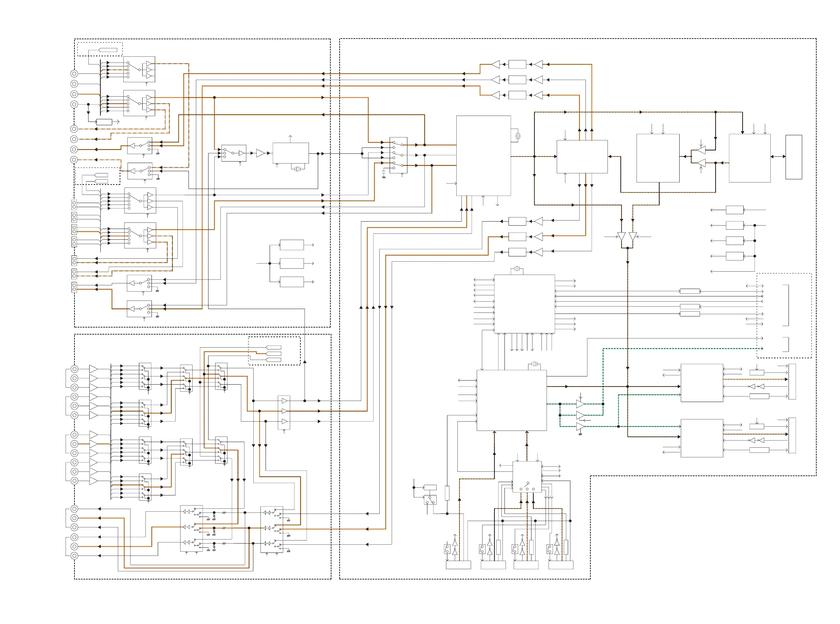Click the ground symbol beneath the green buffer triangles
840x624 pixels.
click(580, 434)
